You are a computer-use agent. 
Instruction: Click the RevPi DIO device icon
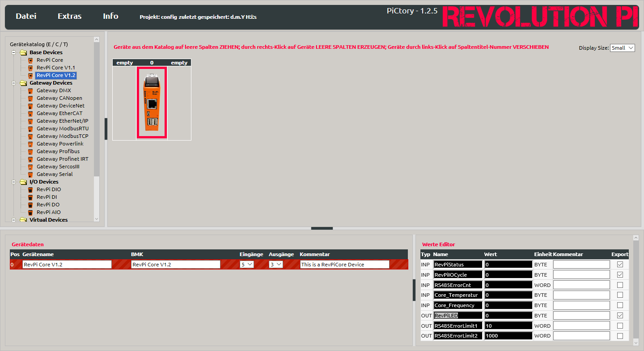tap(30, 189)
